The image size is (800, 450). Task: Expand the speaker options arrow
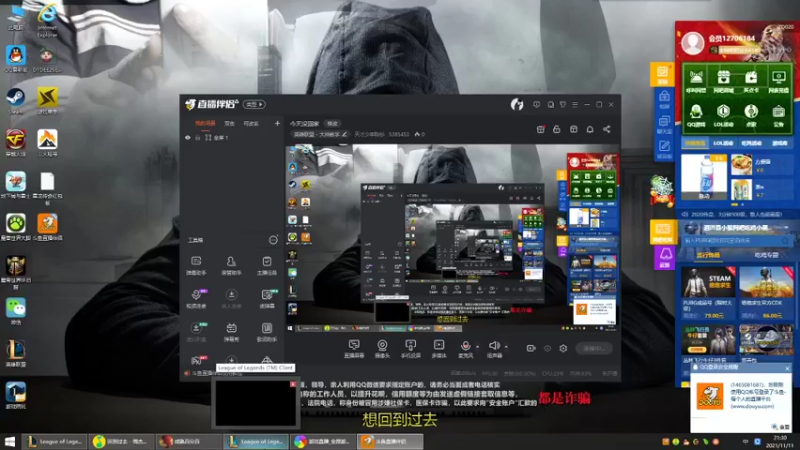506,347
